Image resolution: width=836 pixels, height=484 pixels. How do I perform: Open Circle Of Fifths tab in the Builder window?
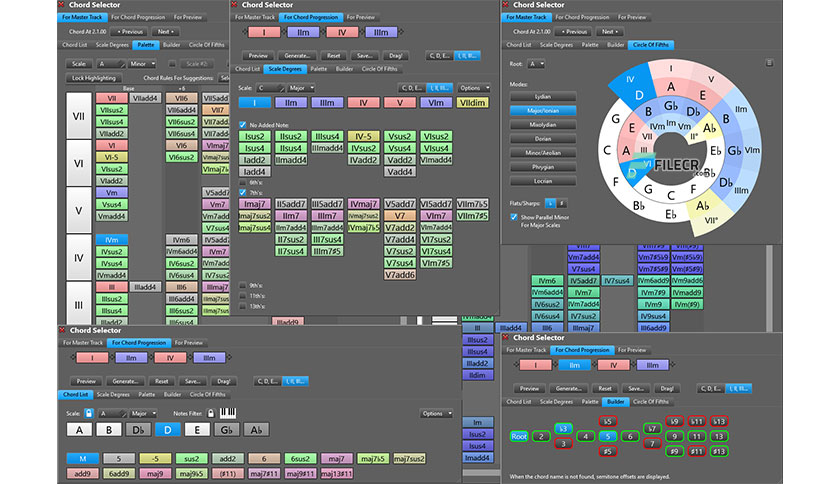tap(650, 402)
